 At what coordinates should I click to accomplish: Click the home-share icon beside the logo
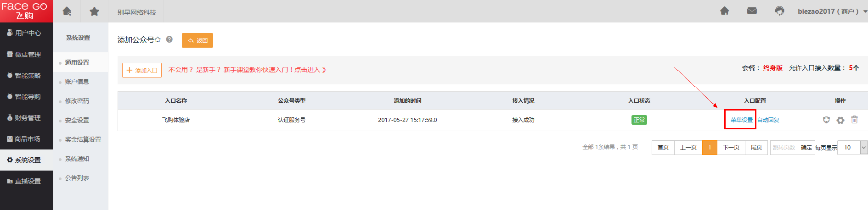67,11
